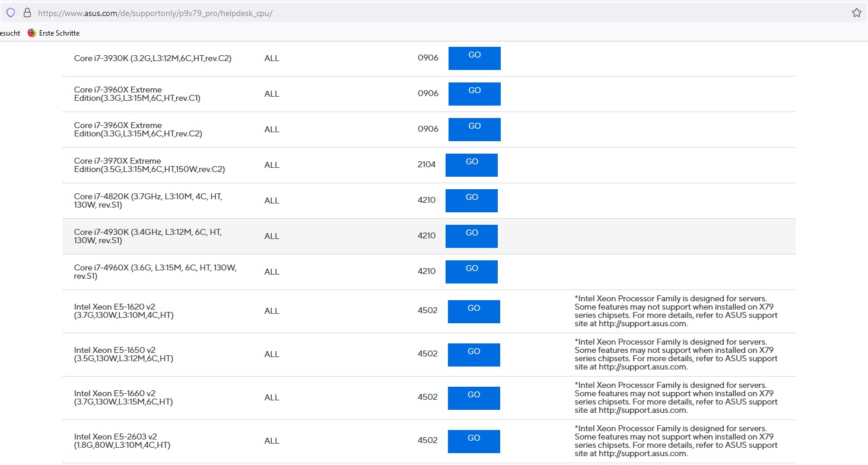The height and width of the screenshot is (465, 868).
Task: Click ALL in the Xeon E5-1650 v2 row
Action: point(272,354)
